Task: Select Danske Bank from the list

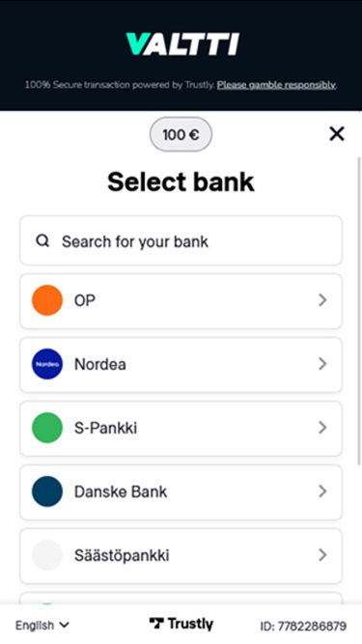Action: [181, 491]
